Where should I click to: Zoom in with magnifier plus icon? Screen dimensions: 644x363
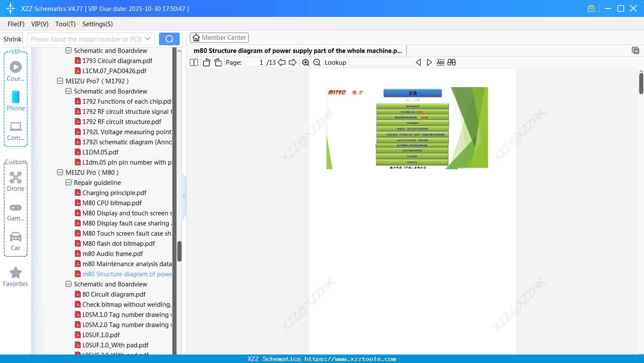(306, 63)
